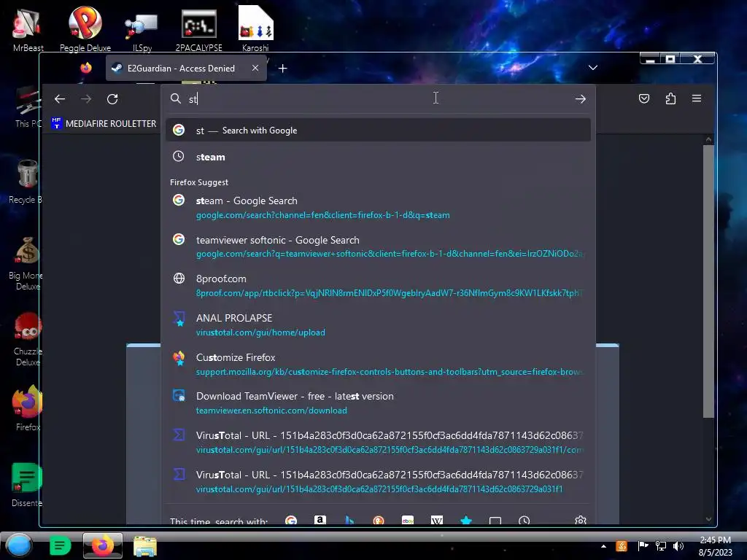Screen dimensions: 747x560
Task: Open the Peggle Deluxe desktop shortcut
Action: tap(85, 29)
